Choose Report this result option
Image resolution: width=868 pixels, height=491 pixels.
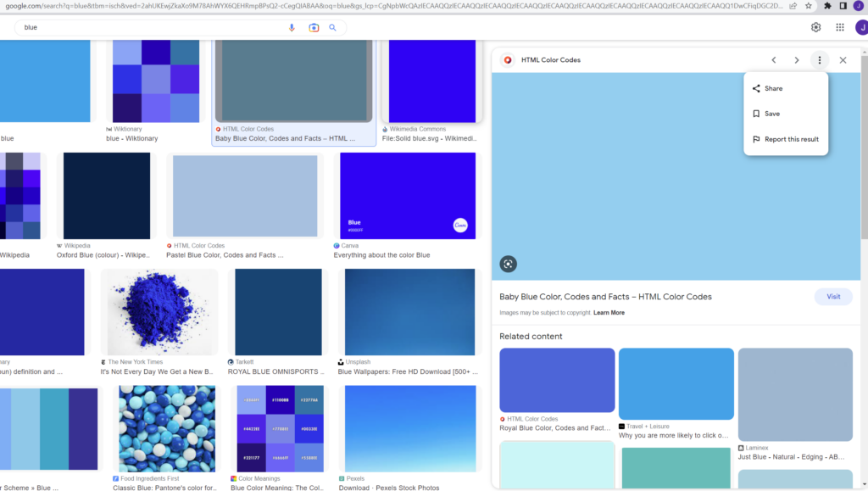(791, 139)
